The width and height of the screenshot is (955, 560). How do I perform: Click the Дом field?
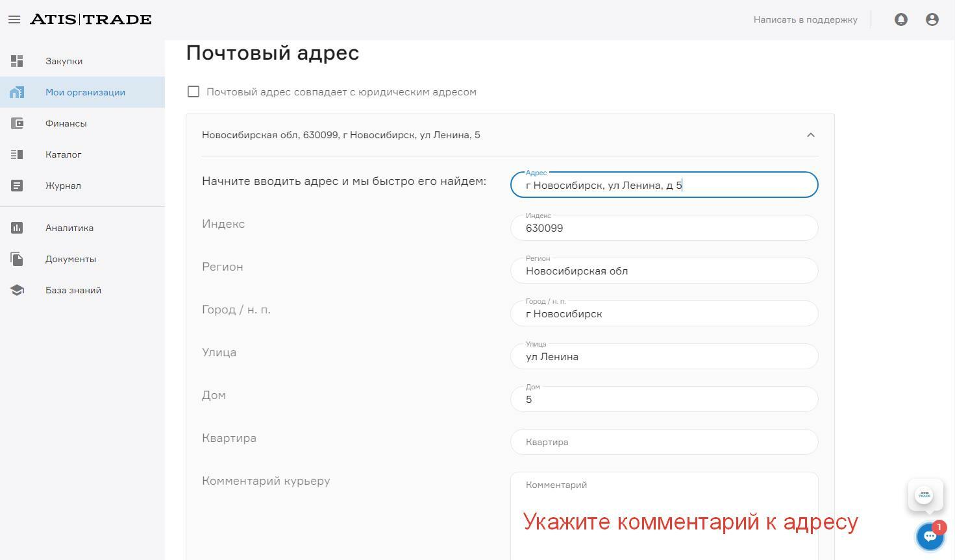[x=664, y=399]
